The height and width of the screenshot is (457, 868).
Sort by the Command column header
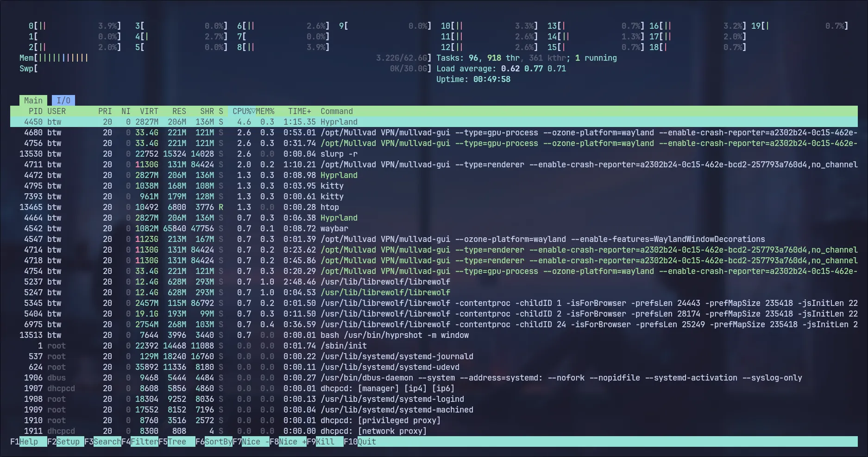point(337,111)
